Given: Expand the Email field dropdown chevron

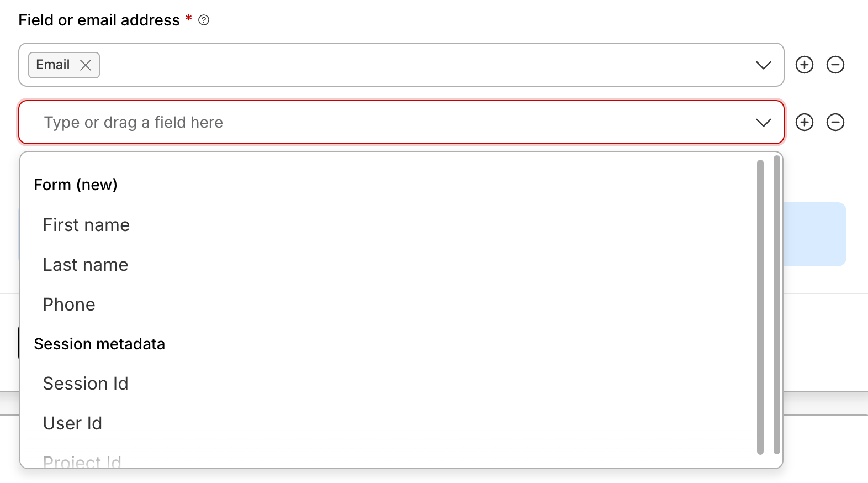Looking at the screenshot, I should coord(763,65).
